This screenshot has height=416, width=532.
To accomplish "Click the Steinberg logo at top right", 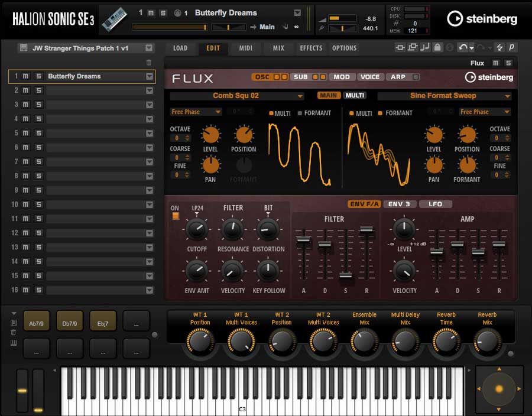I will [x=482, y=19].
